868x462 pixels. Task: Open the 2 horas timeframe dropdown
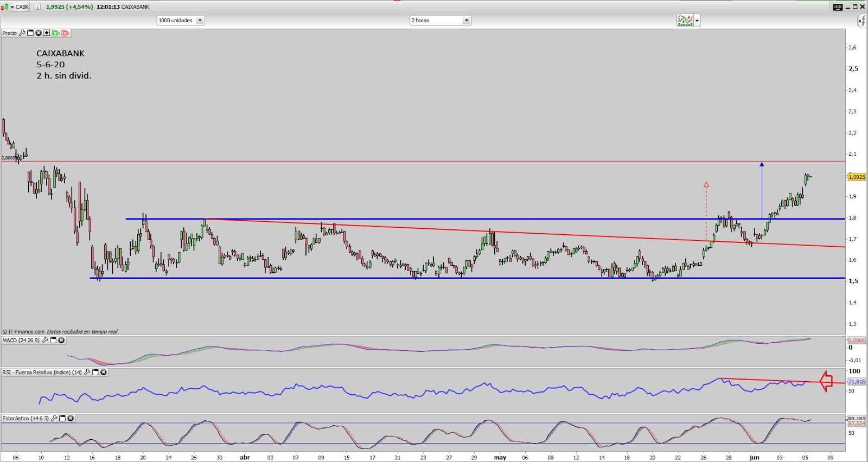[x=441, y=21]
